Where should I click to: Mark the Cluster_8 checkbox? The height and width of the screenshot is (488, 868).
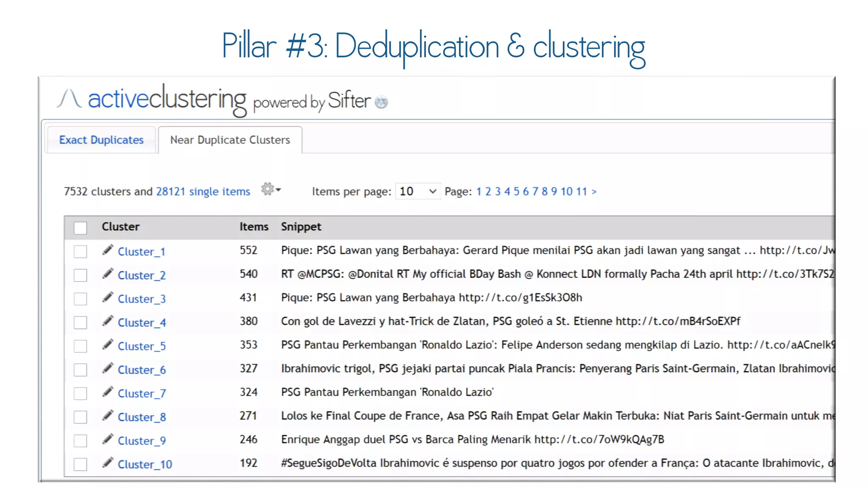[x=80, y=417]
